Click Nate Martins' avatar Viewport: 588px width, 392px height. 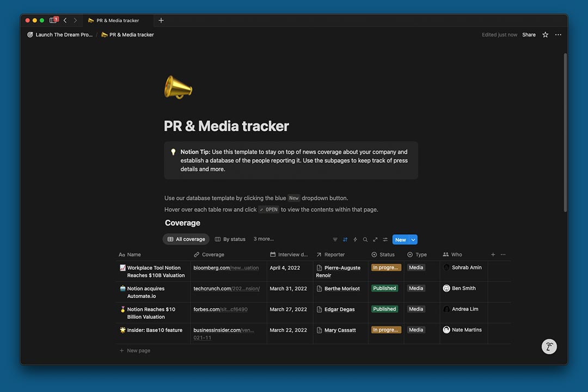click(446, 330)
